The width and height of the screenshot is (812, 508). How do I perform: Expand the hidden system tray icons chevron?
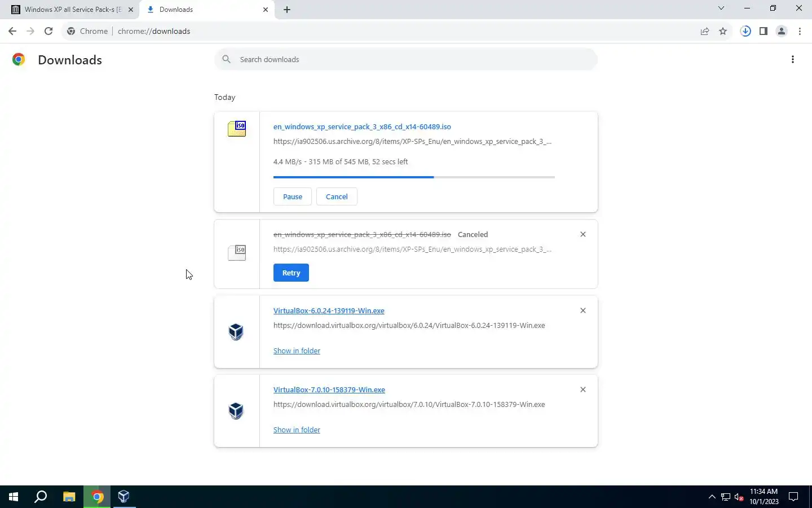(712, 497)
